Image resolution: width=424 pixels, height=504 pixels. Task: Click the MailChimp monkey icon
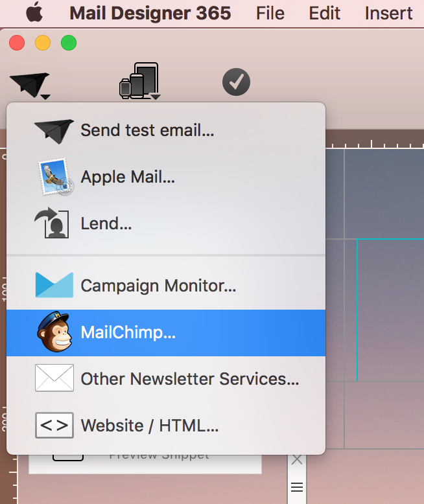[54, 332]
